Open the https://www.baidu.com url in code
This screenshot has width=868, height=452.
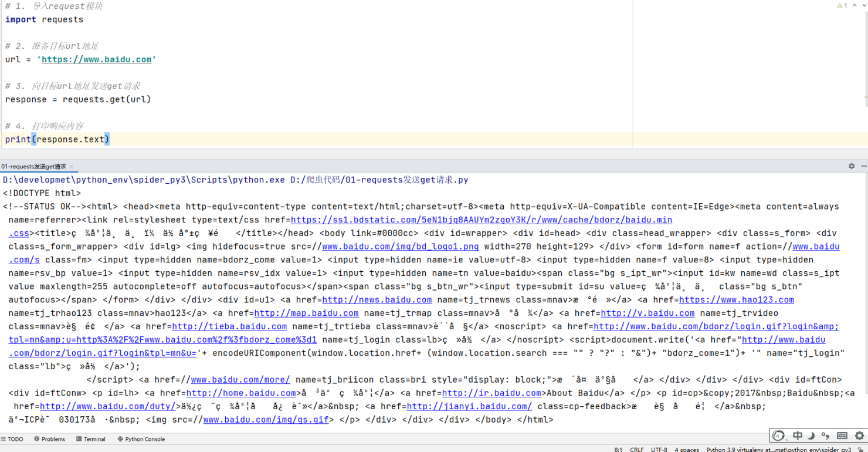tap(97, 59)
